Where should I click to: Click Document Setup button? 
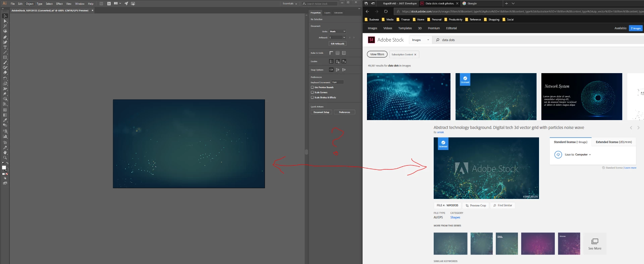(x=321, y=112)
